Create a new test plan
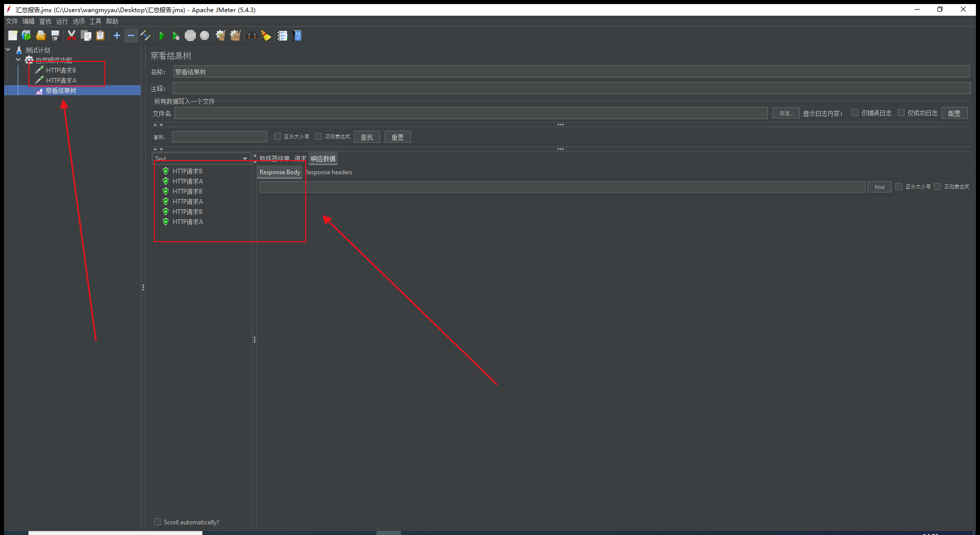The image size is (980, 535). 13,35
